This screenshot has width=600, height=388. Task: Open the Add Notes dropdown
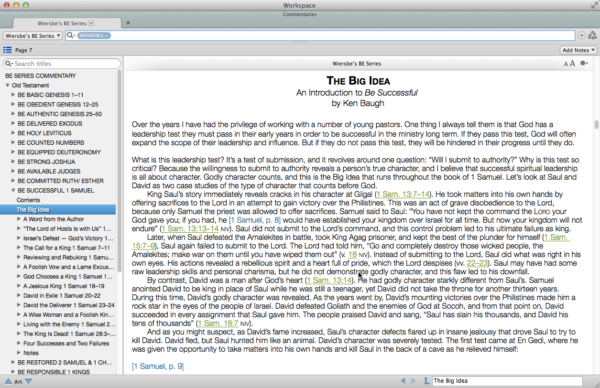(578, 50)
